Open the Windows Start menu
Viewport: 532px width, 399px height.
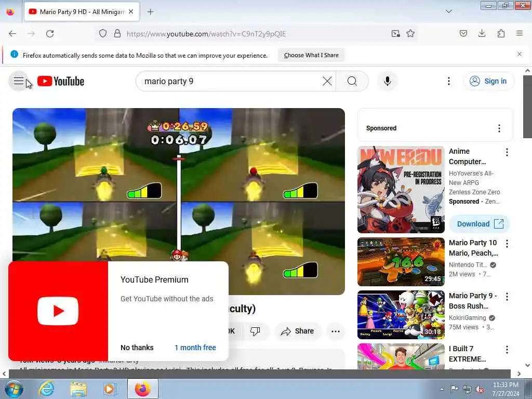tap(13, 389)
